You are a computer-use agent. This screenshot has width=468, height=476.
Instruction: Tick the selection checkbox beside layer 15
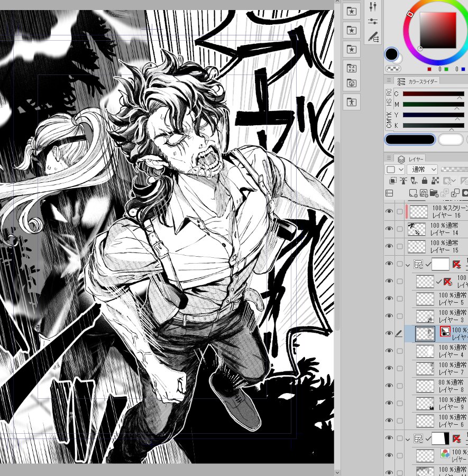tap(400, 246)
